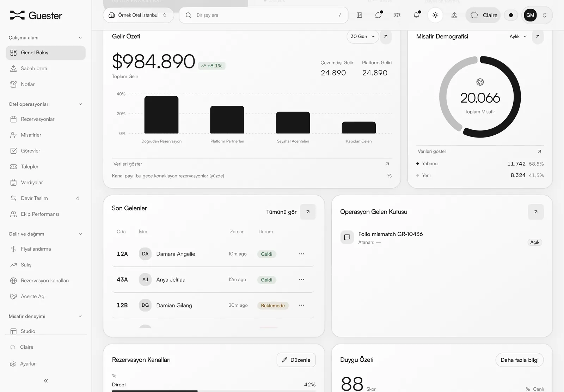Viewport: 564px width, 392px height.
Task: Open the ticket requests icon in top bar
Action: point(397,15)
